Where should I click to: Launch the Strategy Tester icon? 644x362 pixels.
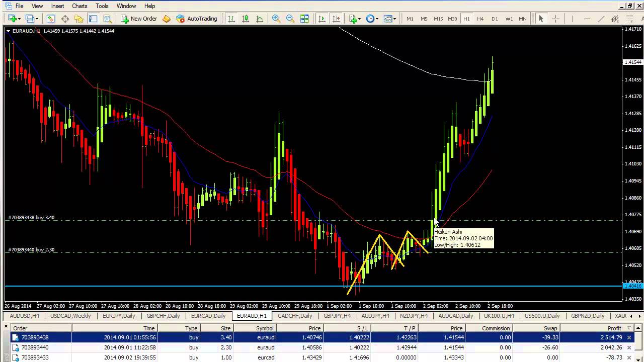pyautogui.click(x=107, y=19)
